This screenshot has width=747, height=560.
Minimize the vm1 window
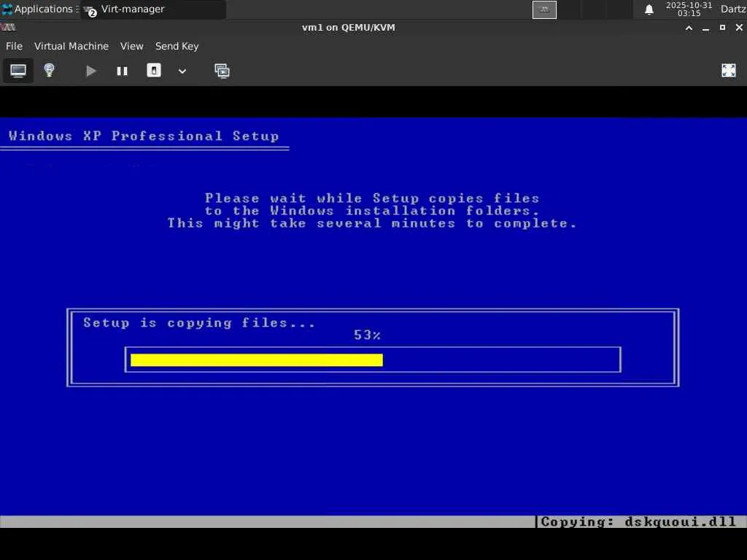point(705,28)
